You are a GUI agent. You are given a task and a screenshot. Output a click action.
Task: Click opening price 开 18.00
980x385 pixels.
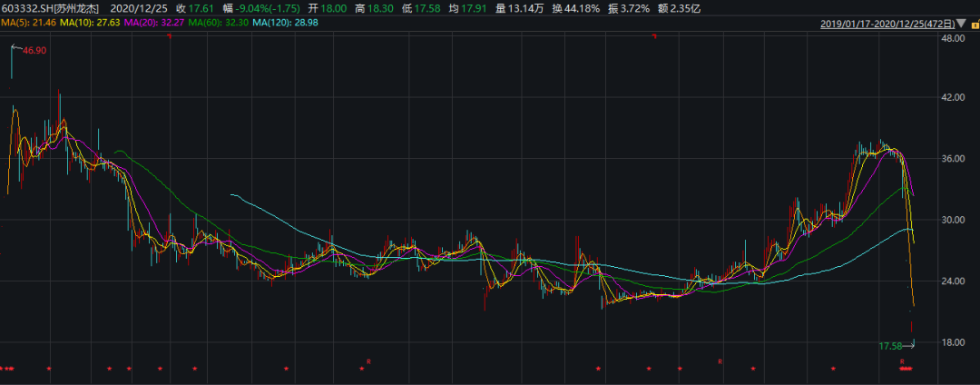tap(328, 8)
